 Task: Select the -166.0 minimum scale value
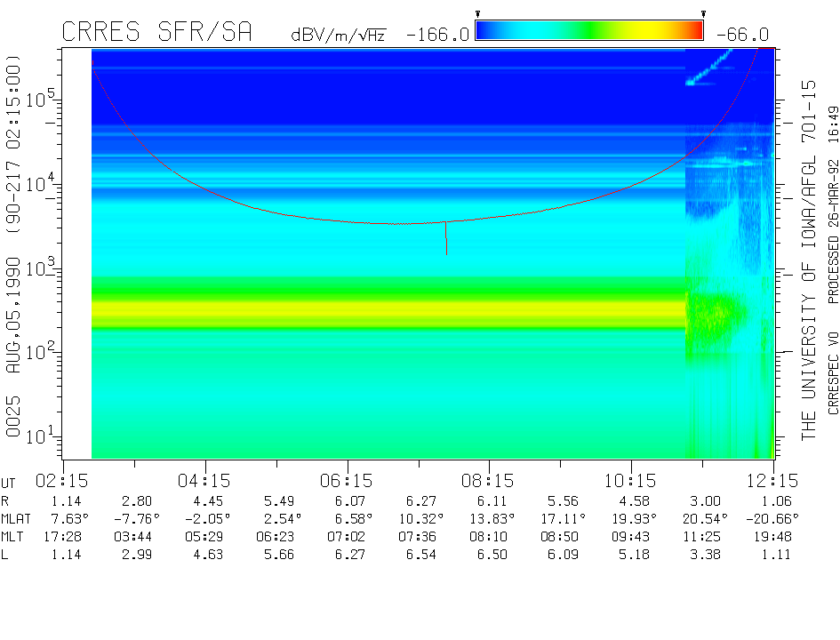pyautogui.click(x=437, y=35)
